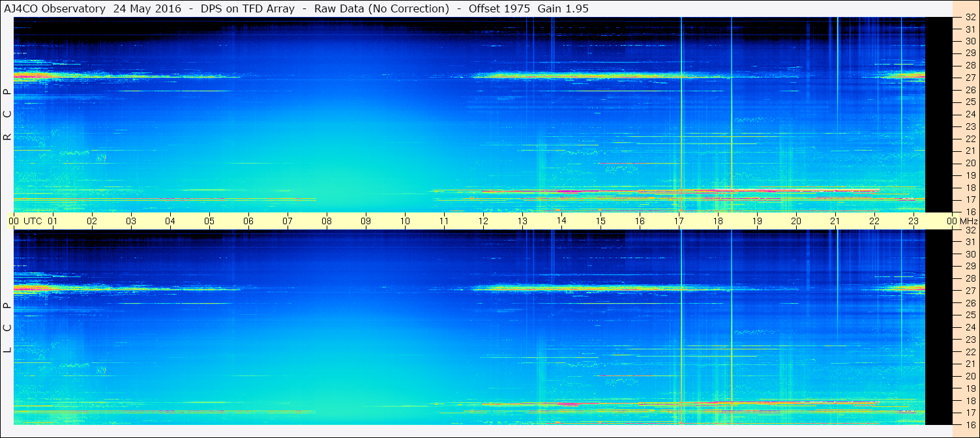Click the 19 hour axis label

click(x=757, y=221)
